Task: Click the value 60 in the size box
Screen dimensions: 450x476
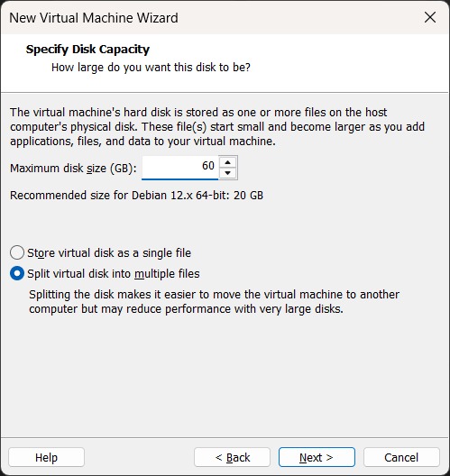Action: click(208, 166)
